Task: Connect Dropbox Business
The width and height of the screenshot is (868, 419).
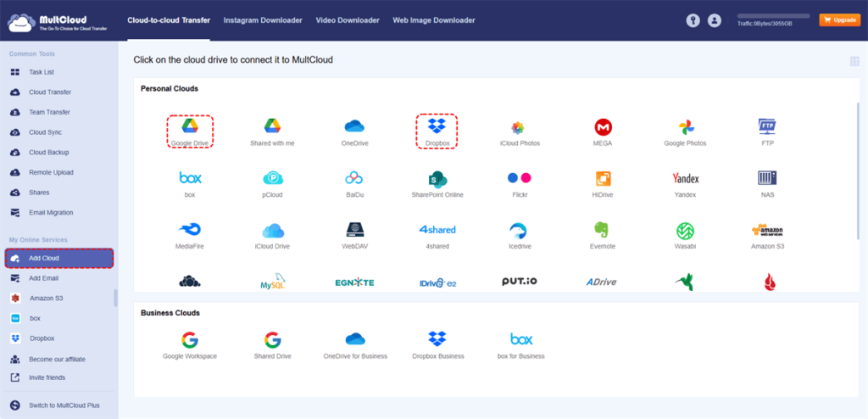Action: coord(437,346)
